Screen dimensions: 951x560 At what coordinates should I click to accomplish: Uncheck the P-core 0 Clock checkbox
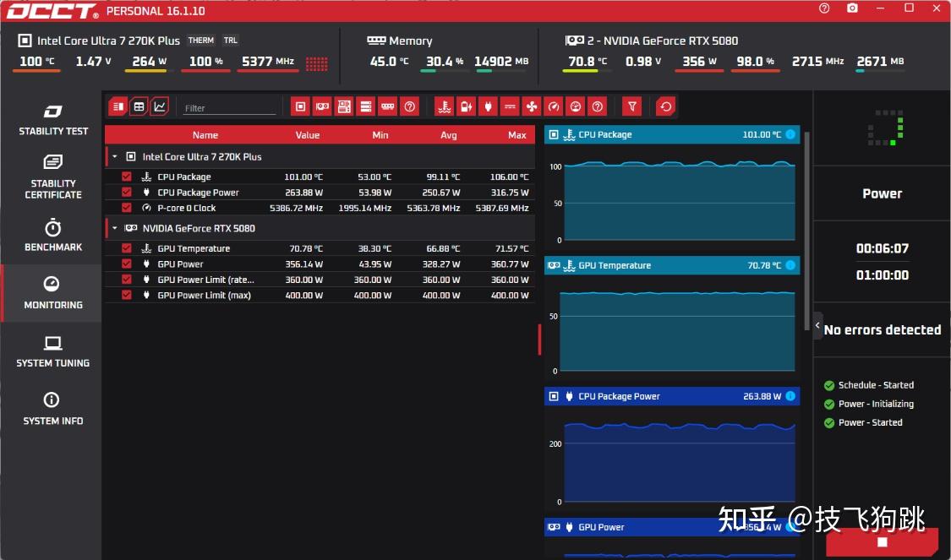click(126, 207)
